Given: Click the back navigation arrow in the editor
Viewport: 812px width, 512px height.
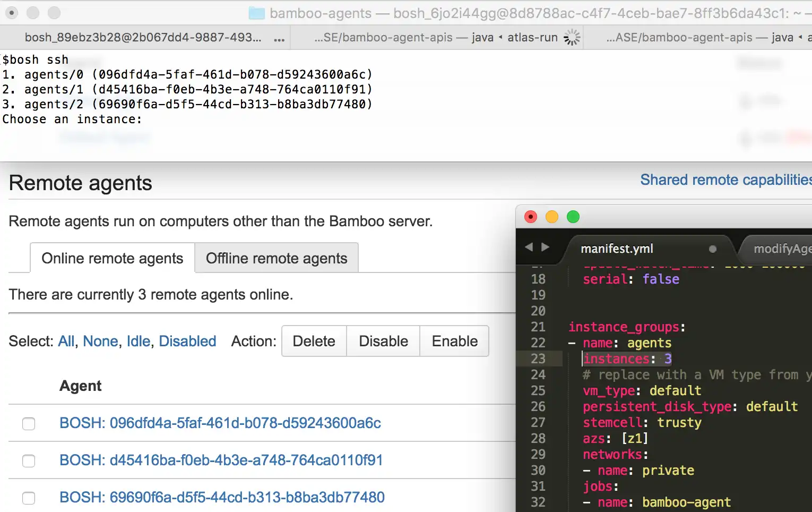Looking at the screenshot, I should point(529,247).
